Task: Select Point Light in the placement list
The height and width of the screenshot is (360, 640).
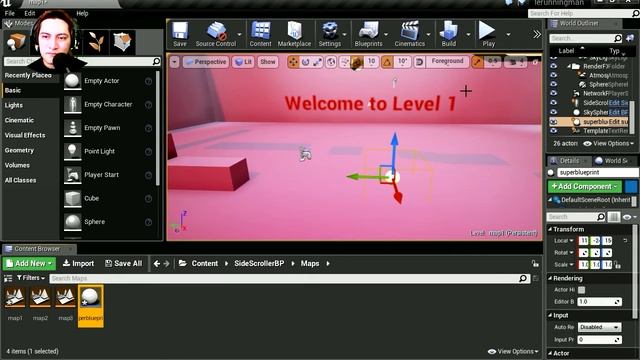Action: point(108,151)
